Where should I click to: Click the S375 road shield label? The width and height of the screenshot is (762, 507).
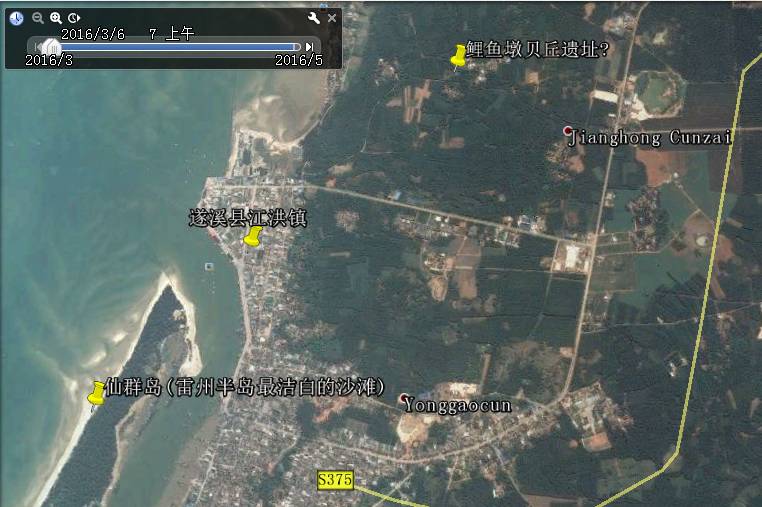pyautogui.click(x=335, y=480)
